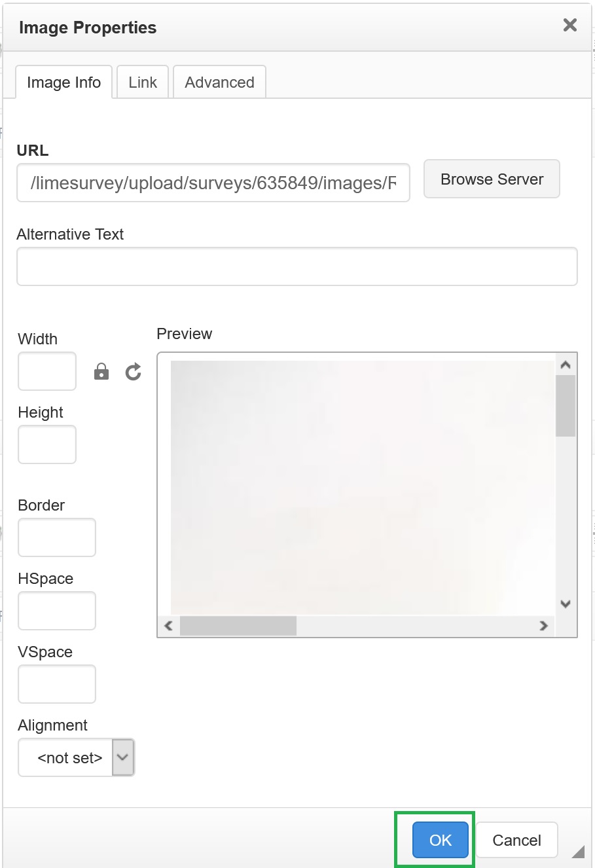Confirm with the OK button

point(441,840)
